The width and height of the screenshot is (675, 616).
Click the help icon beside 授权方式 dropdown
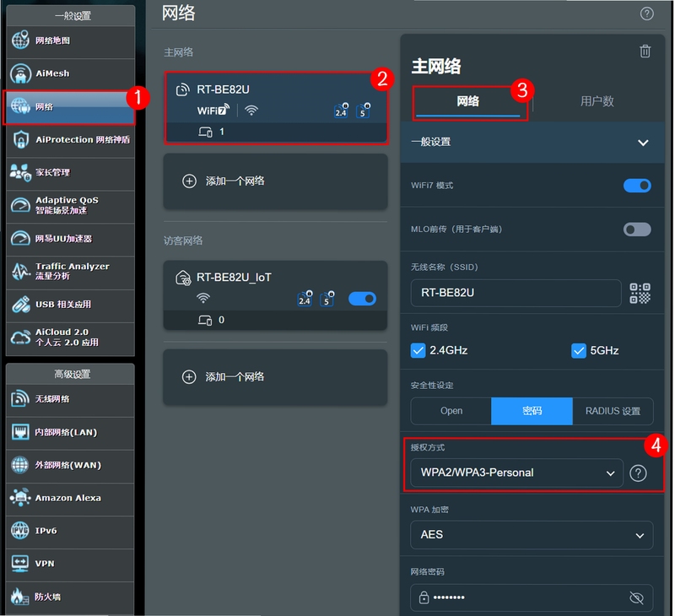click(638, 473)
